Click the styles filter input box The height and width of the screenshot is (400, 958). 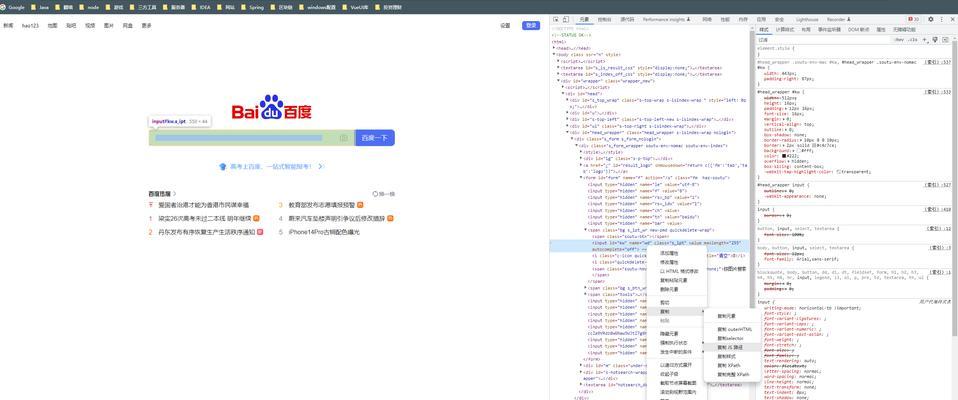coord(822,40)
